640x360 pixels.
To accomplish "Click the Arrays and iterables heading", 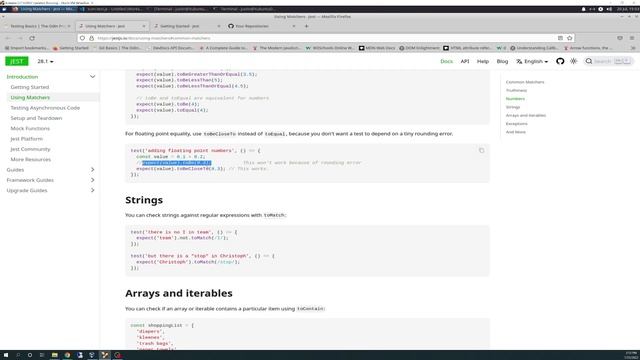I will (179, 293).
